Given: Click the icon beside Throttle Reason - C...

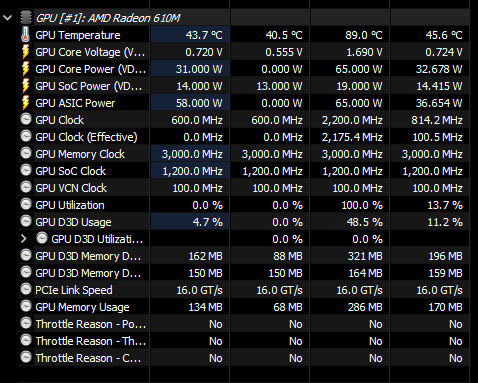Looking at the screenshot, I should pos(26,357).
